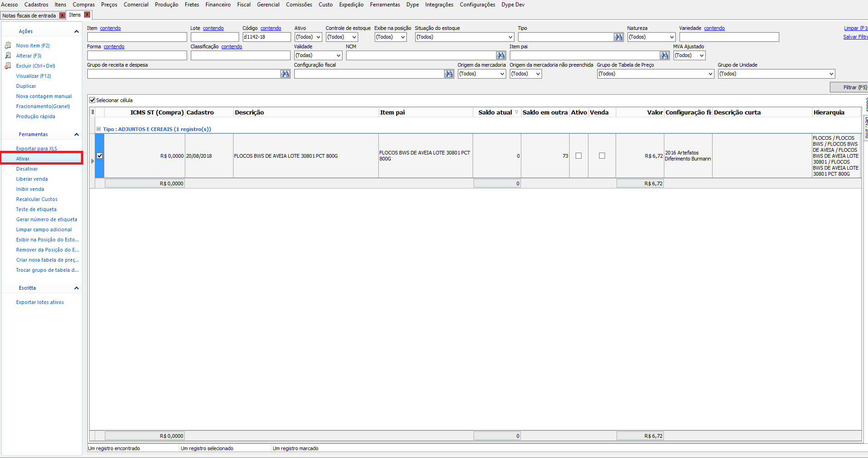This screenshot has width=868, height=458.
Task: Click the Item contendo operator link
Action: coord(110,28)
